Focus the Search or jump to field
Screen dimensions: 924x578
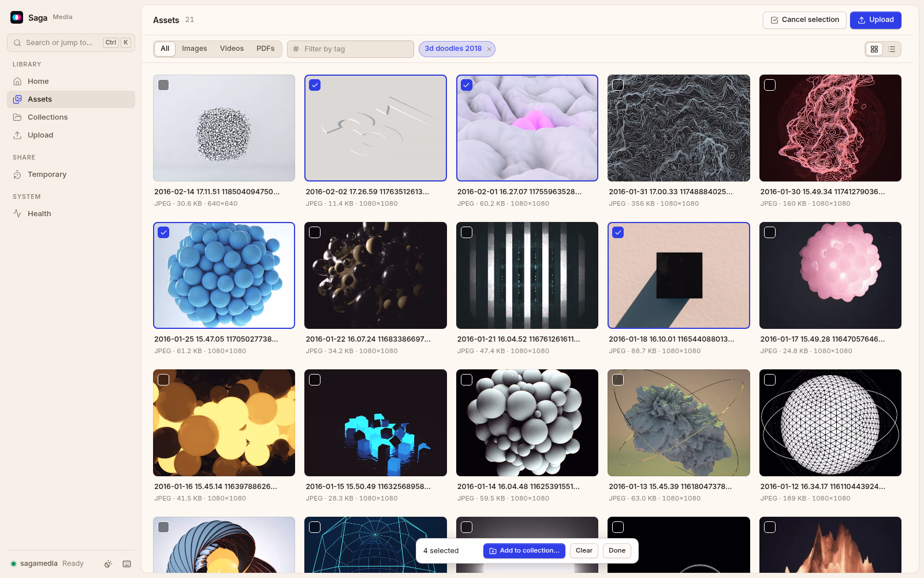[71, 43]
